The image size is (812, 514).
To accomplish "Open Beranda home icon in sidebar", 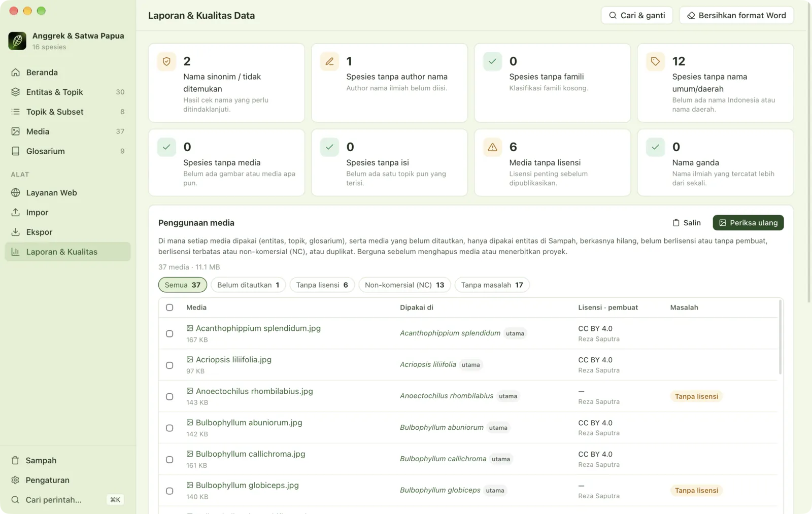I will click(x=16, y=73).
